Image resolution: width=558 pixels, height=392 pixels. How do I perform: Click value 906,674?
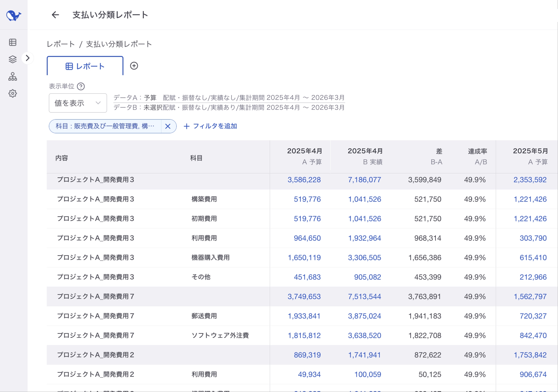click(533, 374)
